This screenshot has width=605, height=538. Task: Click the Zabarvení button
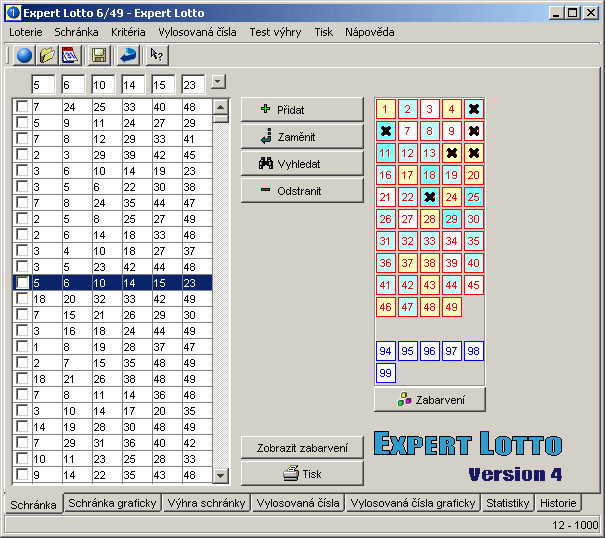pyautogui.click(x=430, y=400)
